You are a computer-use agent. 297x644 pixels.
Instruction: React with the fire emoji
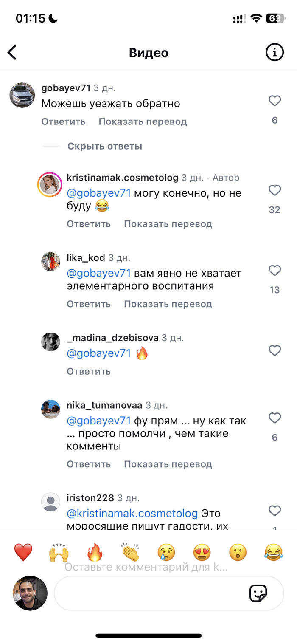[x=95, y=552]
